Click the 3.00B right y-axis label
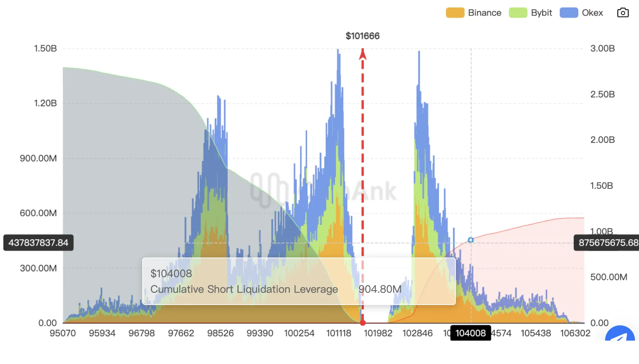 tap(603, 49)
